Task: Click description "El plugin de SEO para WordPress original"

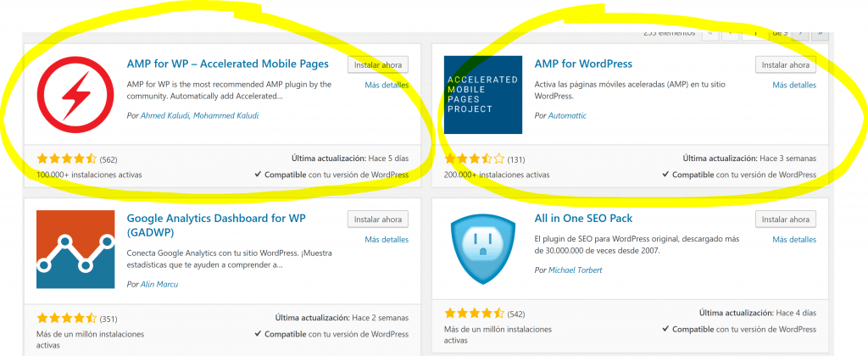Action: pos(637,245)
